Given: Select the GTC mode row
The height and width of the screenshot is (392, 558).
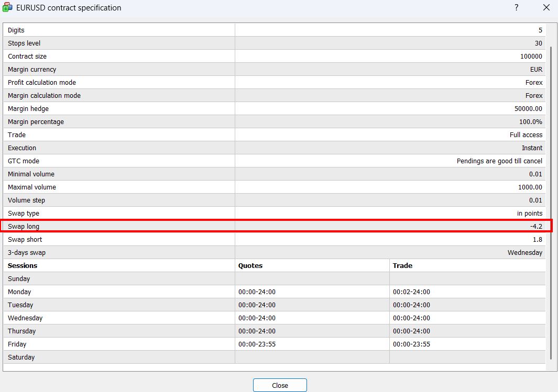Looking at the screenshot, I should tap(24, 161).
